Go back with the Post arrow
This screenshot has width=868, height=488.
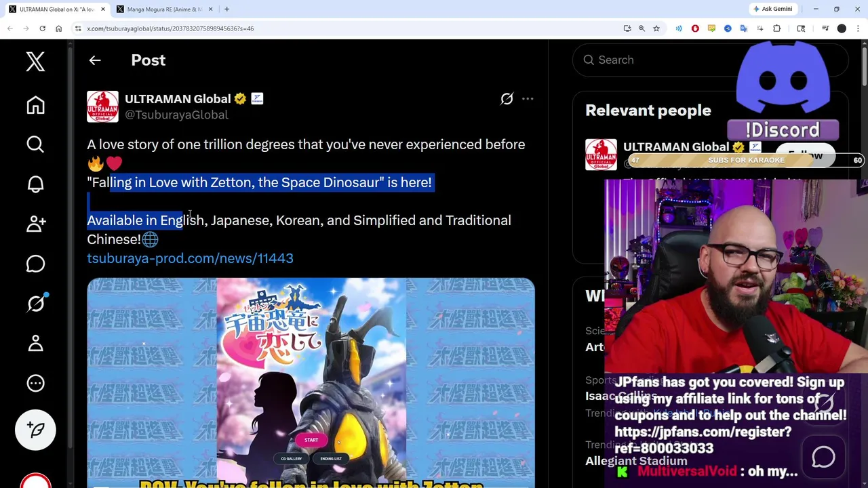[x=95, y=60]
